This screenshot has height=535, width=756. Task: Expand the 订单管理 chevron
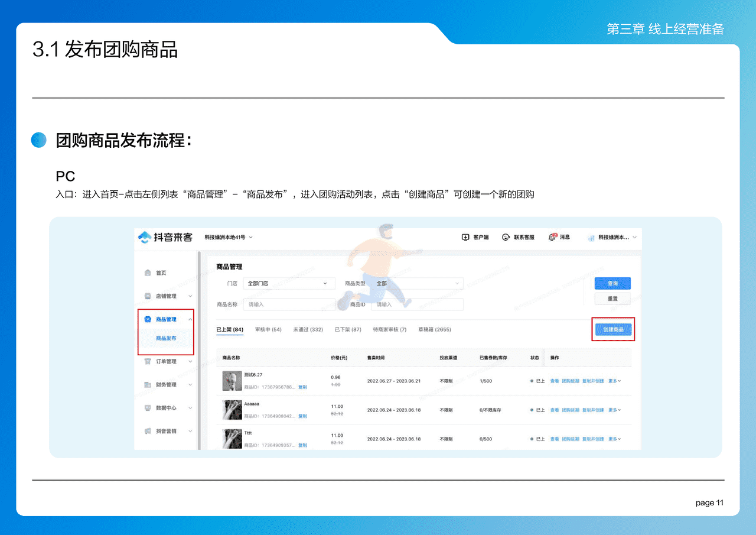tap(190, 361)
